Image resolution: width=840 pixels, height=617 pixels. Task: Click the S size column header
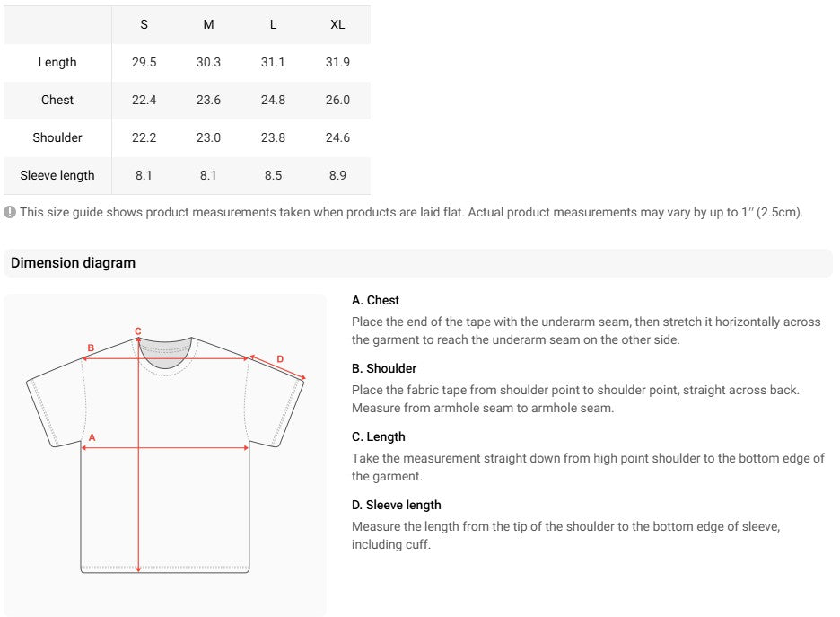144,24
